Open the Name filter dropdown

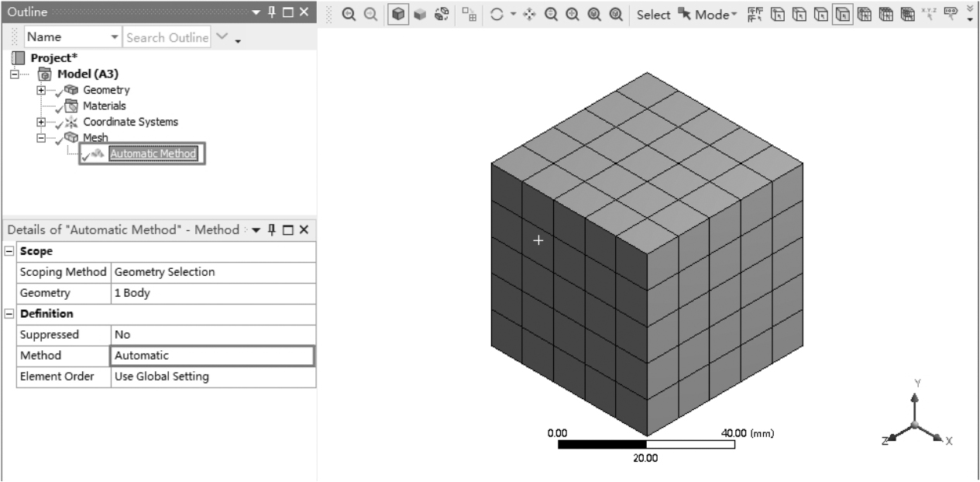click(115, 37)
